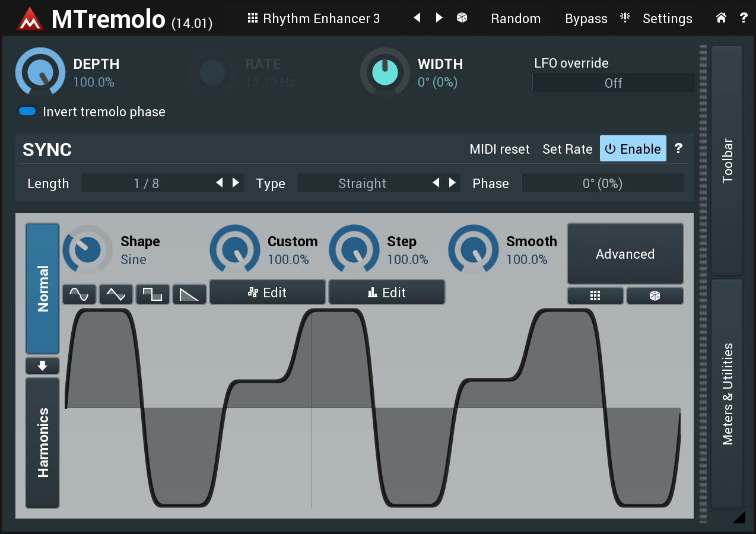The height and width of the screenshot is (534, 756).
Task: Change sync Type with its right arrow
Action: 452,183
